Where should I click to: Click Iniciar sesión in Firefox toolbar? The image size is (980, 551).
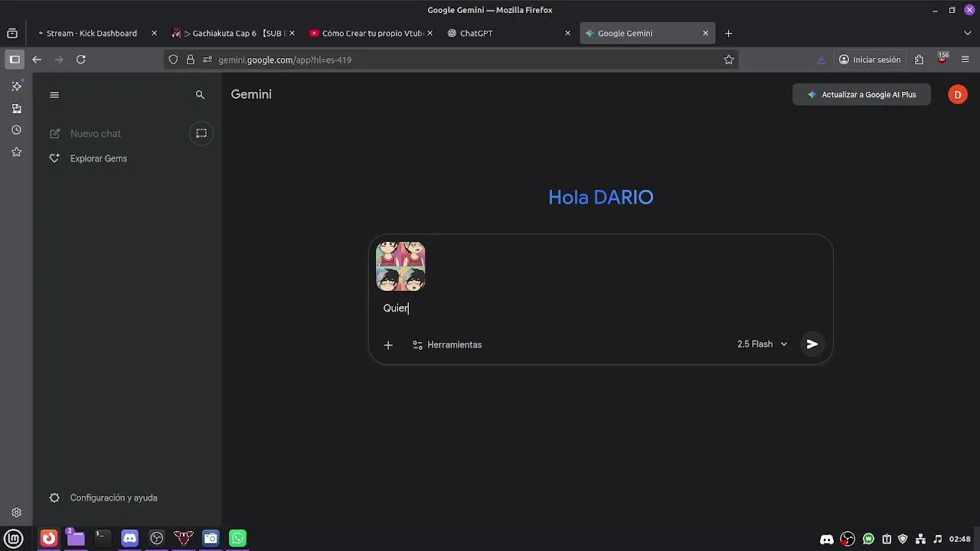[869, 60]
